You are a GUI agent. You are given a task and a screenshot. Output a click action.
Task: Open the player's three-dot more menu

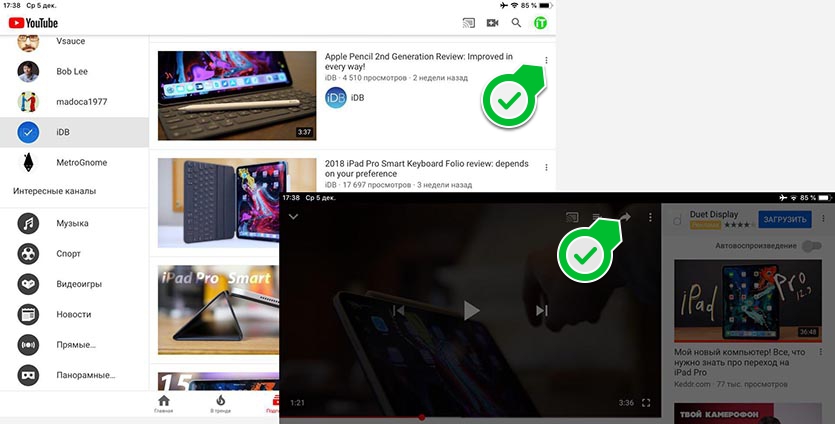(650, 217)
